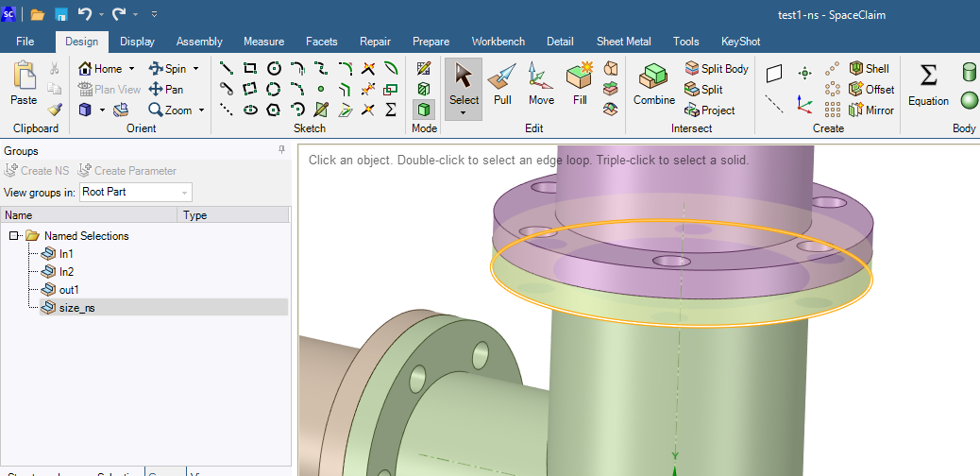Create a Circular Pattern
Viewport: 980px width, 476px height.
pos(832,90)
